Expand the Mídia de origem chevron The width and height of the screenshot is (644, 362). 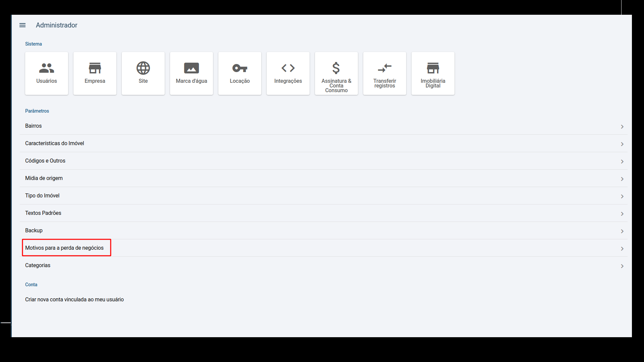click(622, 179)
